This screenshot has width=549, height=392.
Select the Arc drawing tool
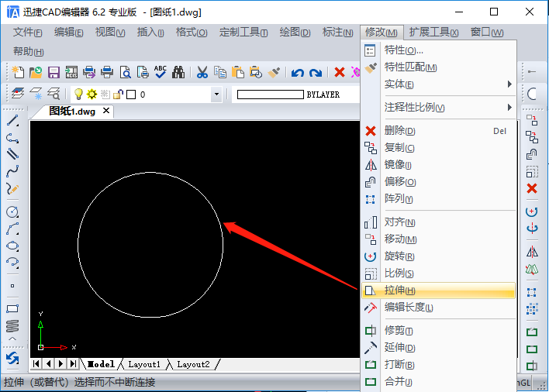tap(12, 229)
